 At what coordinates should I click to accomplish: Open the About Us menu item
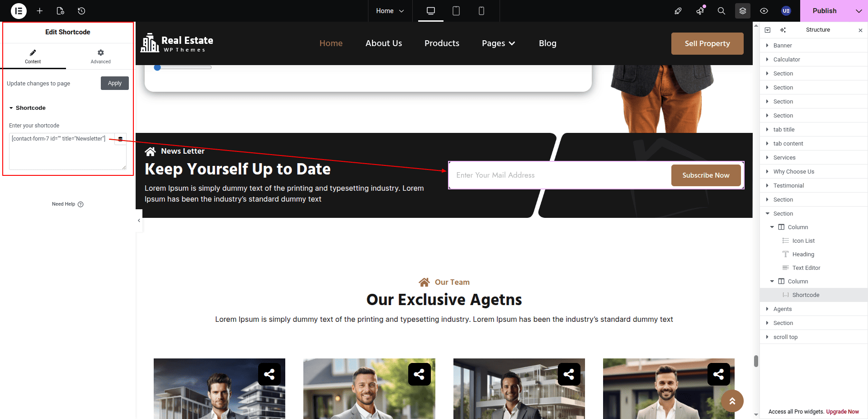point(383,43)
